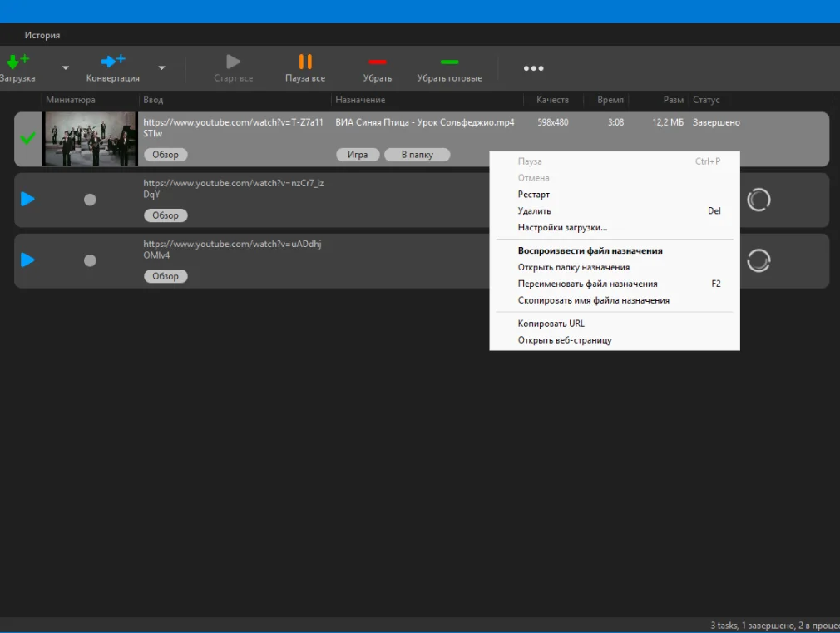Image resolution: width=840 pixels, height=633 pixels.
Task: Click the green checkmark on first task
Action: [28, 138]
